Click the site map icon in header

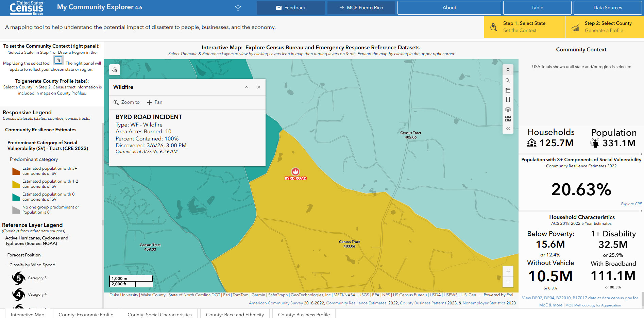pyautogui.click(x=238, y=8)
